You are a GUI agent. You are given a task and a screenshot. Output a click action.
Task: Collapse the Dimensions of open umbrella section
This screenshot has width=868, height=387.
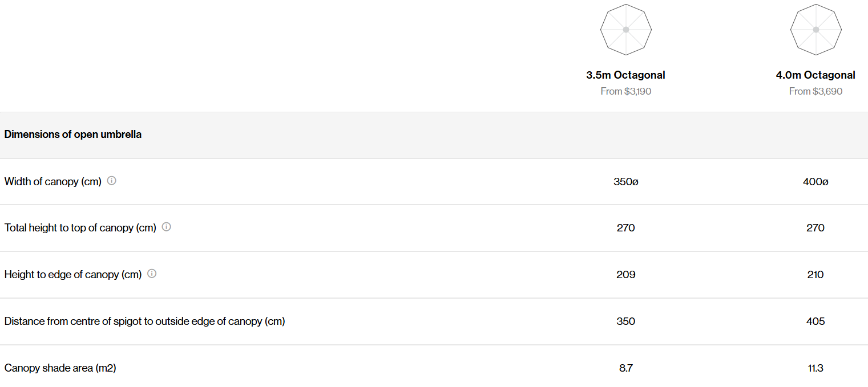73,135
